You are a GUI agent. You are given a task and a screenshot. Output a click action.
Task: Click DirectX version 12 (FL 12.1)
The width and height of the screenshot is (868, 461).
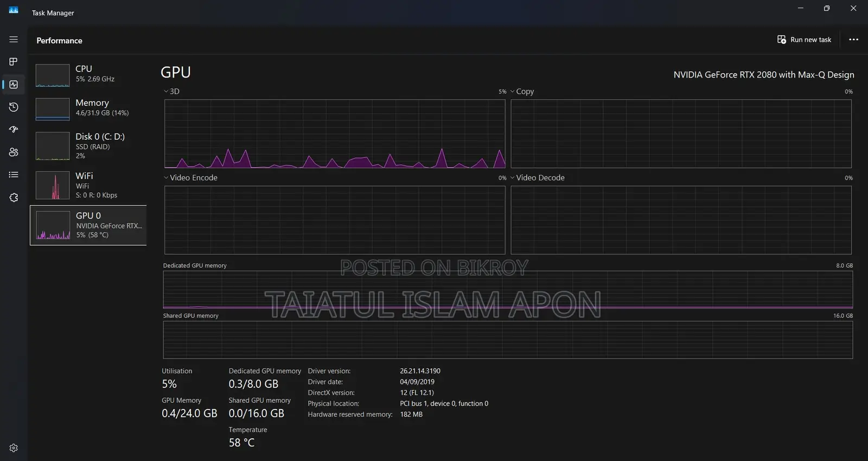click(417, 393)
